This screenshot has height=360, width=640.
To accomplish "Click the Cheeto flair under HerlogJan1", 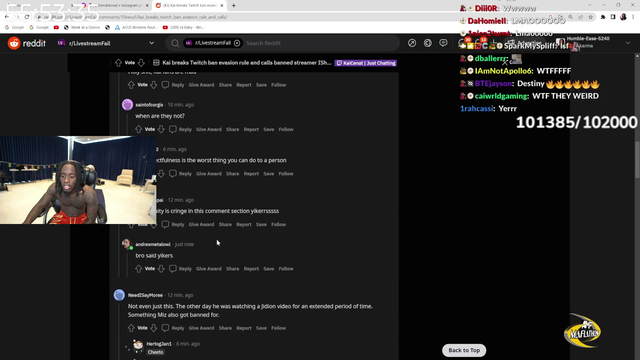I will (x=156, y=352).
